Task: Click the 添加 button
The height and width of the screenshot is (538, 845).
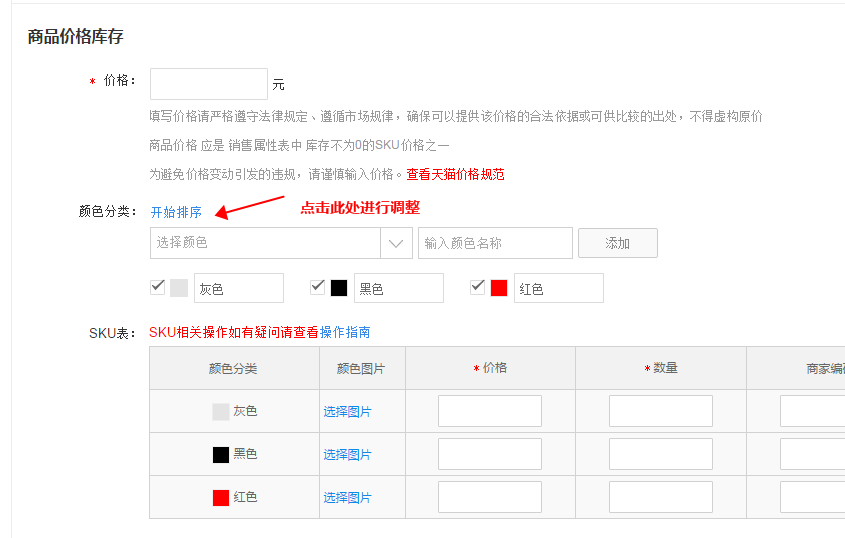Action: pyautogui.click(x=618, y=243)
